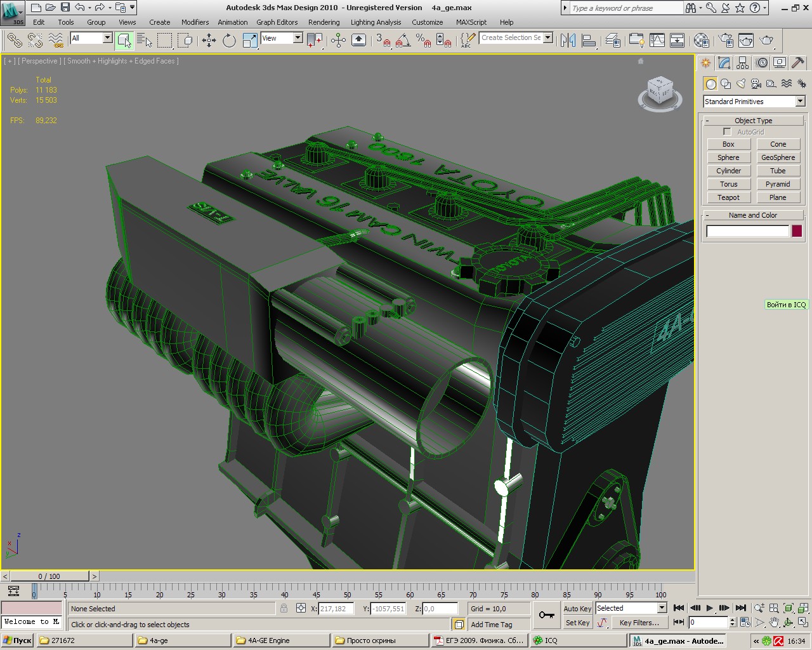Activate the Orbit viewport tool
This screenshot has height=650, width=812.
click(789, 623)
